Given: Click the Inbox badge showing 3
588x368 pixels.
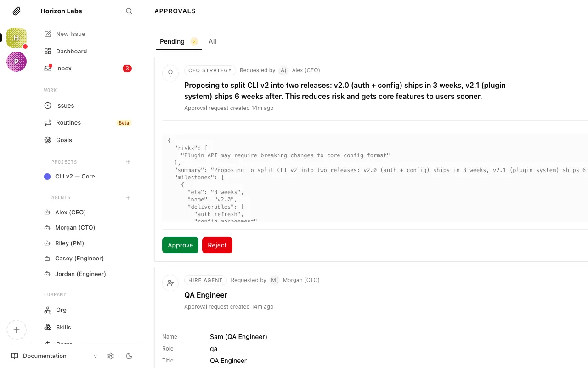Looking at the screenshot, I should [127, 69].
